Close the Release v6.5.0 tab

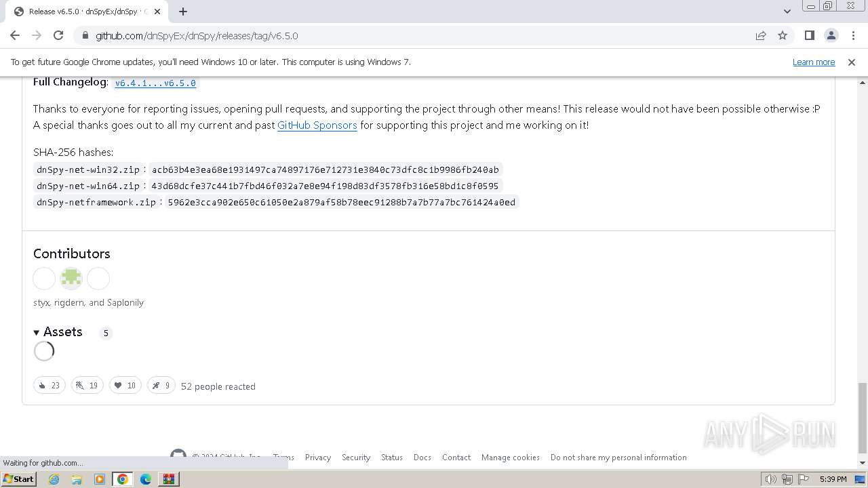click(157, 12)
